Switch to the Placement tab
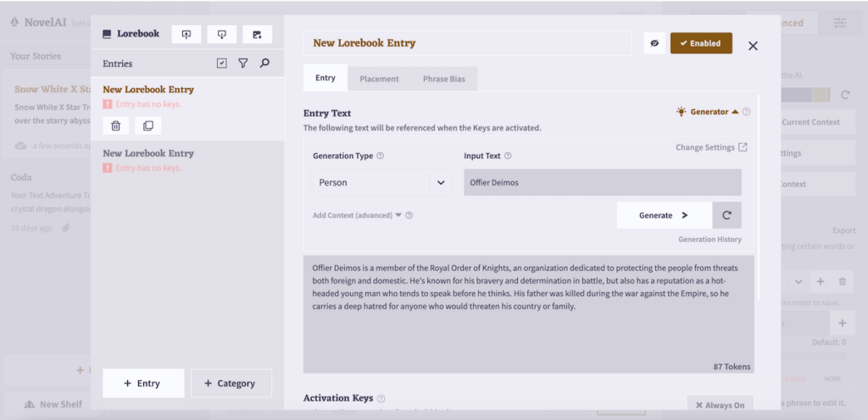The image size is (868, 420). [379, 79]
